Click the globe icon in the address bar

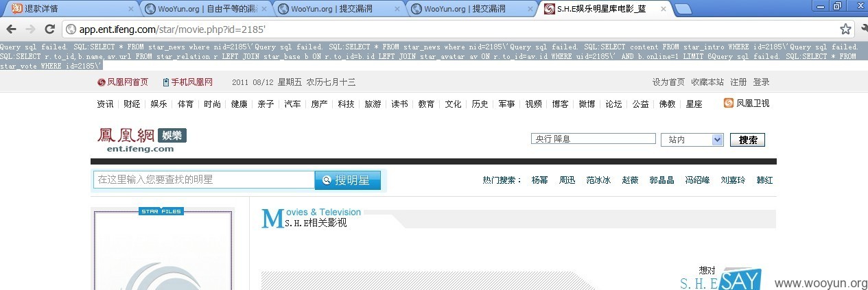tap(71, 29)
